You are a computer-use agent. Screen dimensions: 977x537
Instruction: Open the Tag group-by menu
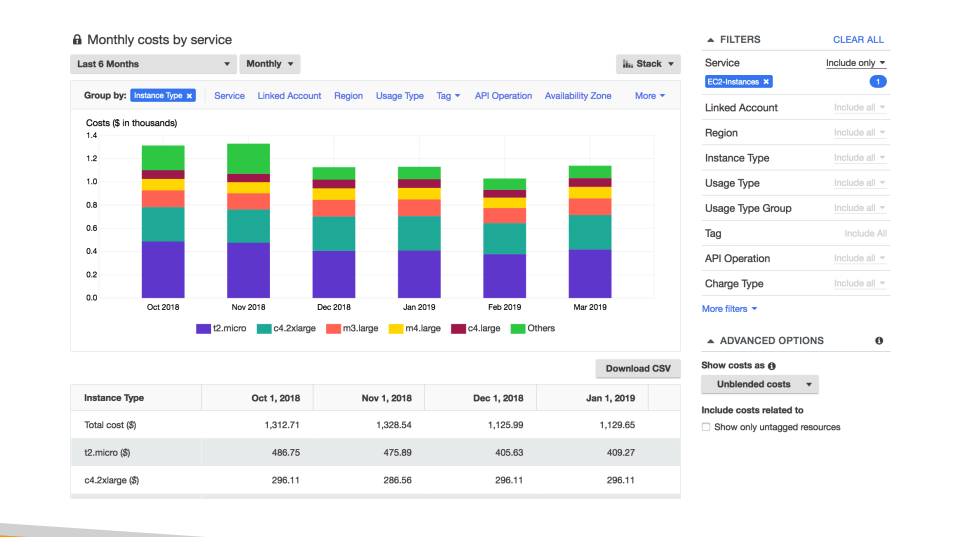448,96
